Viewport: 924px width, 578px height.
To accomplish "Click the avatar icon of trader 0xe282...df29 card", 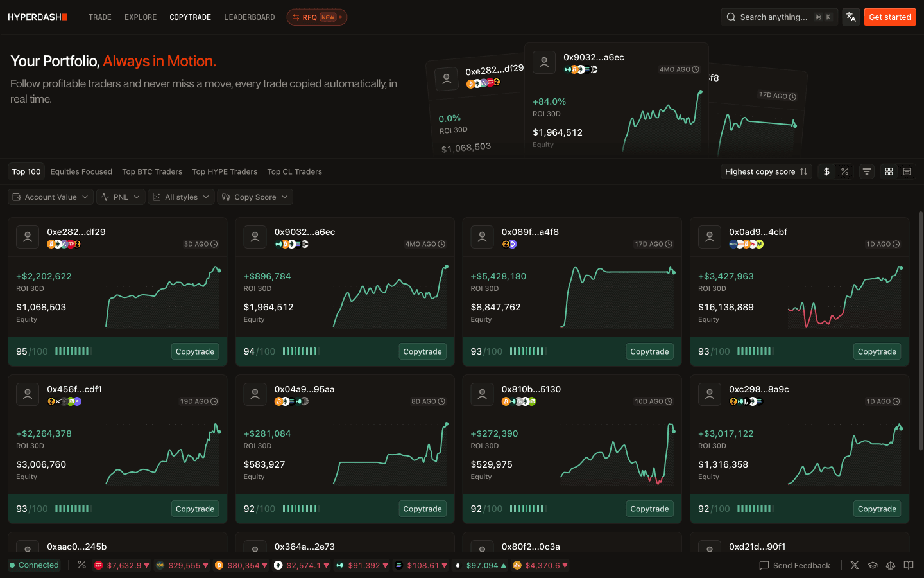I will 28,237.
